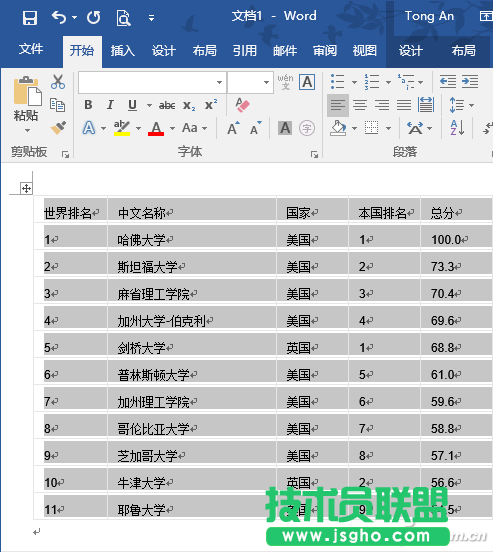Screen dimensions: 493x552
Task: Open print preview from quick access
Action: 124,18
